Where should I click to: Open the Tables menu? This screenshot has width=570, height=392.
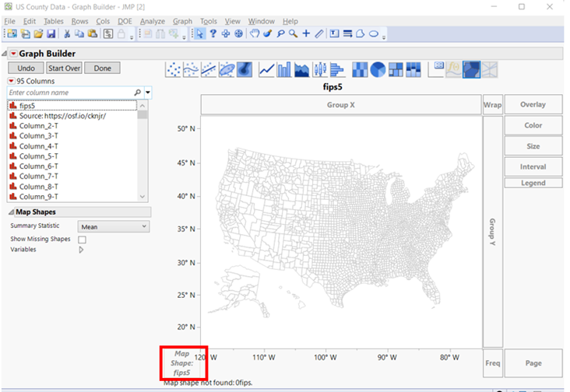54,22
